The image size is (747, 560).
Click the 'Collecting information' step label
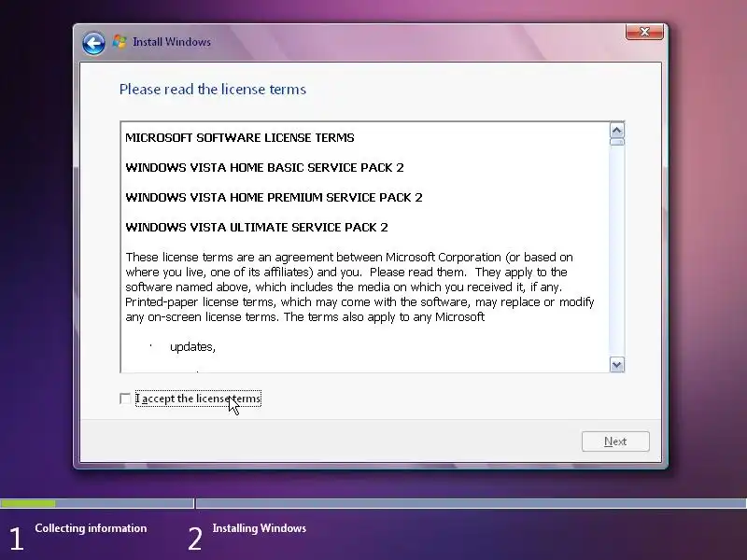[91, 528]
